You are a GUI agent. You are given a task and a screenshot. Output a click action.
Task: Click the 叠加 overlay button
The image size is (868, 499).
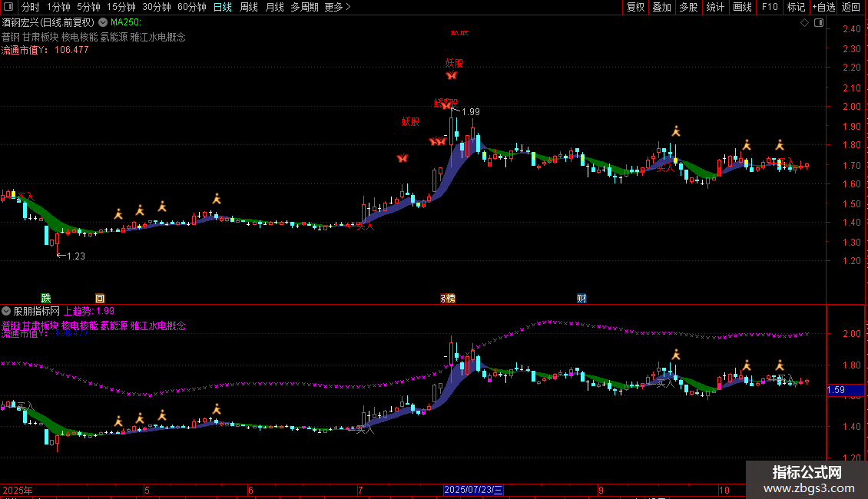tap(662, 7)
